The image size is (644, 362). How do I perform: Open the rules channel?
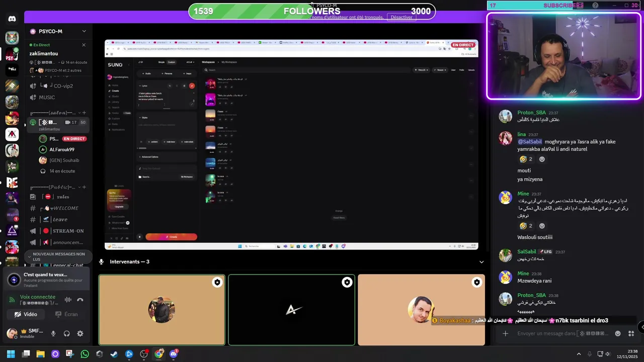58,197
